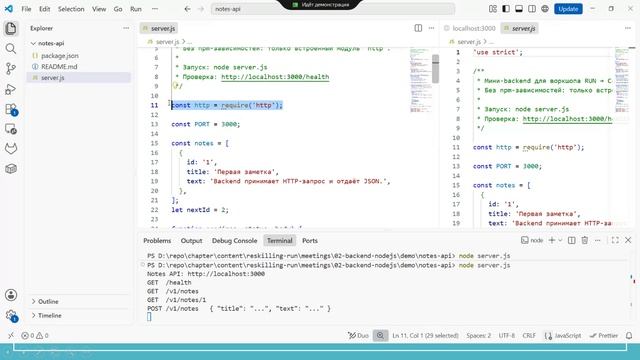
Task: Split the terminal
Action: coord(571,240)
